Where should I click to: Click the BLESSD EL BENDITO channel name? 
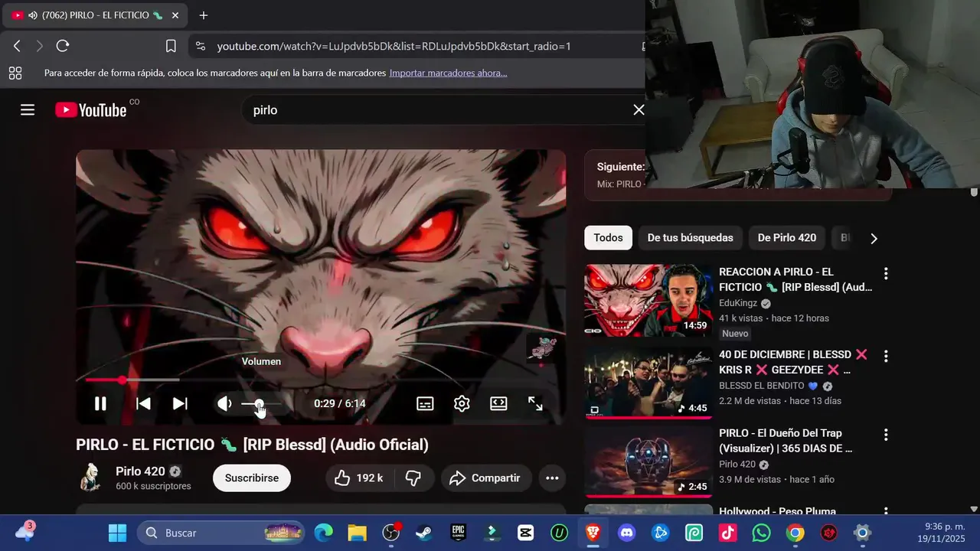[762, 386]
